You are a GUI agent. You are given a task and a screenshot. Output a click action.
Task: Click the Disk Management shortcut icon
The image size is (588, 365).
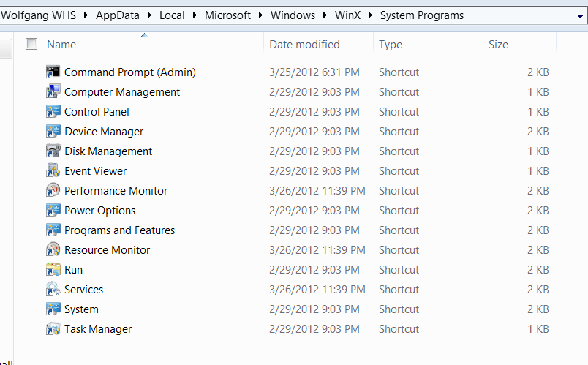pos(53,151)
